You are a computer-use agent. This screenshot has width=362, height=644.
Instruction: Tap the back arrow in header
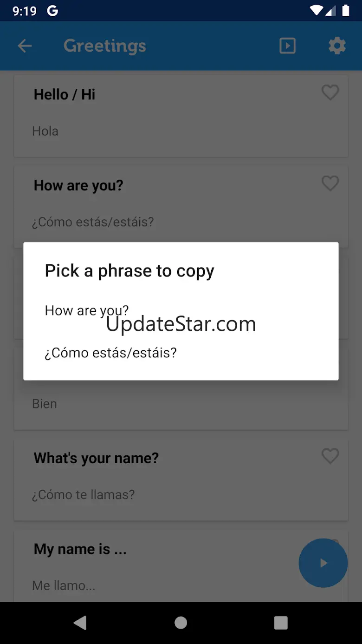click(25, 46)
